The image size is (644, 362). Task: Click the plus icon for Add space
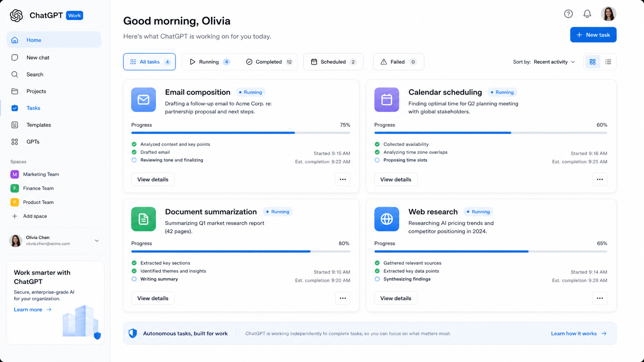(x=14, y=216)
